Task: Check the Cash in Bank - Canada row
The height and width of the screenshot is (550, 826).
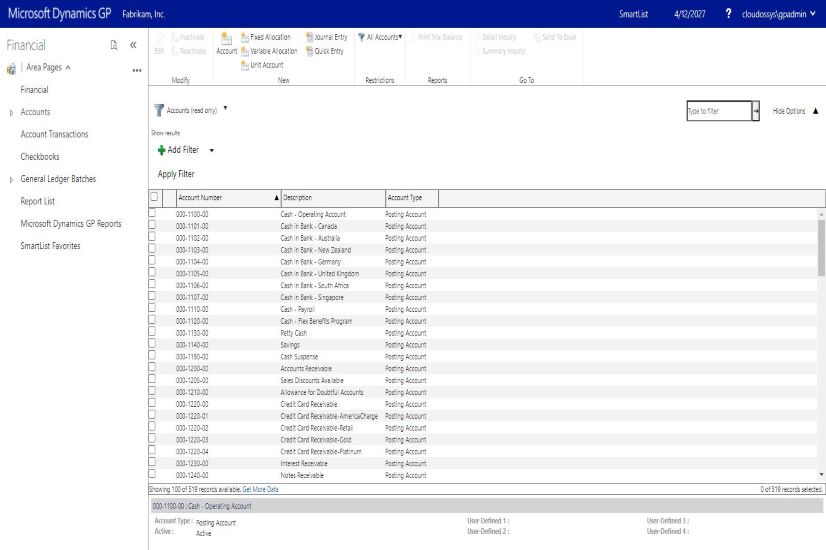Action: (x=152, y=225)
